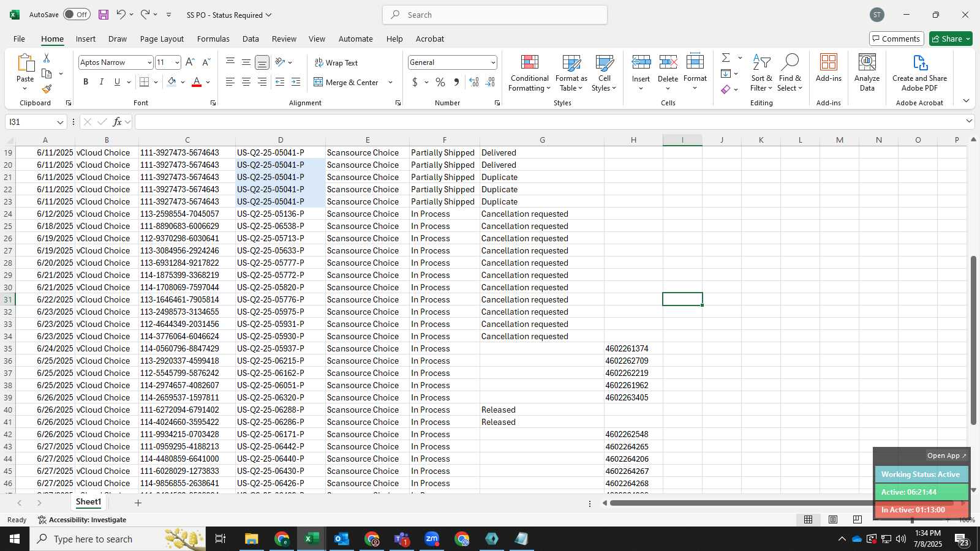This screenshot has height=551, width=980.
Task: Expand Merge & Center dropdown arrow
Action: click(x=390, y=82)
